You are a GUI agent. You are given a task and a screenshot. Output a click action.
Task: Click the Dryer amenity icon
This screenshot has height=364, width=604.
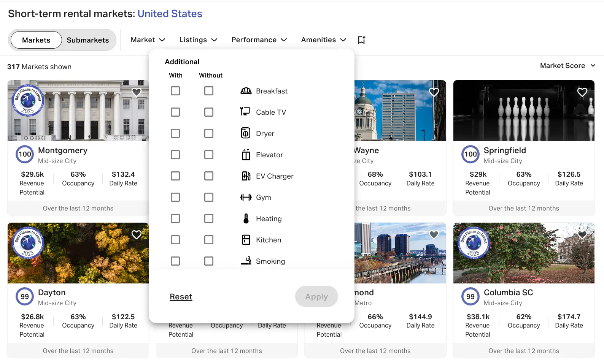pyautogui.click(x=246, y=133)
